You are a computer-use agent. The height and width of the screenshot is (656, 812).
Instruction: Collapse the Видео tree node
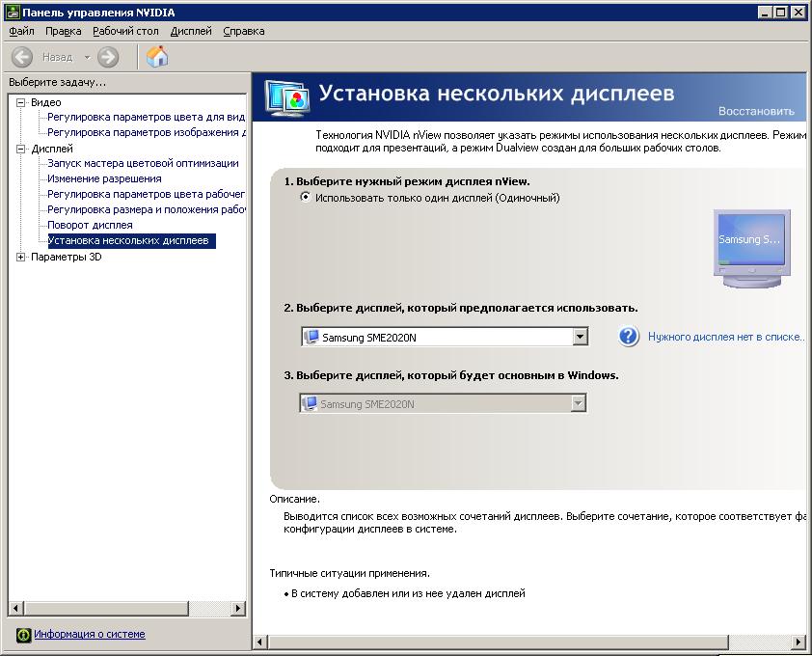20,102
